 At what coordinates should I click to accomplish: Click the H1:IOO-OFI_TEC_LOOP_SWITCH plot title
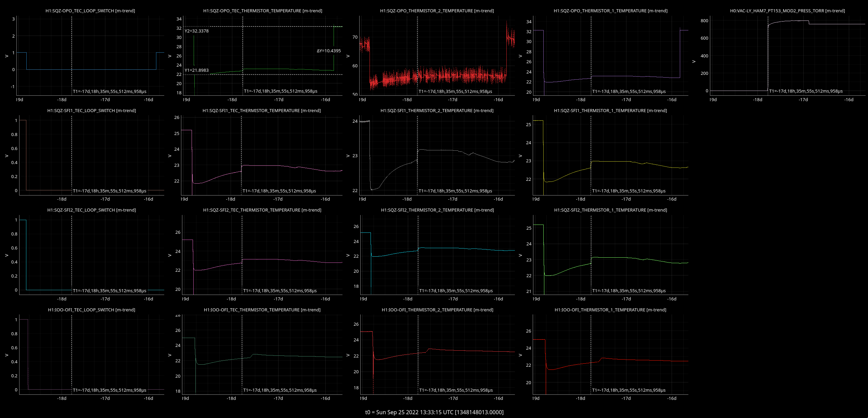coord(92,310)
